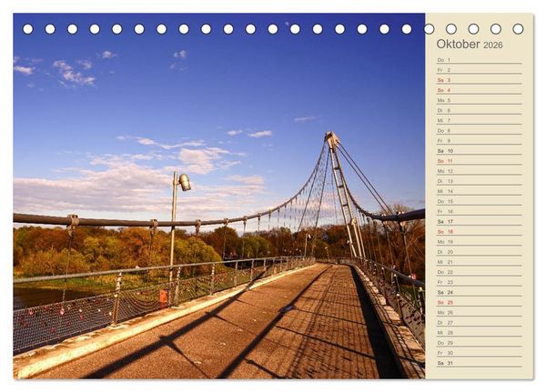Select the 'Di 20' day row

pyautogui.click(x=480, y=252)
